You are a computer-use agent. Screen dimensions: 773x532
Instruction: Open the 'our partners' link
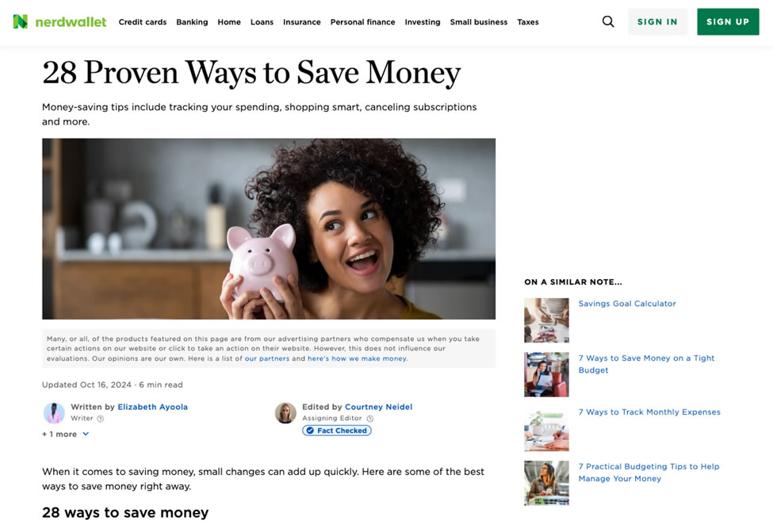(267, 358)
